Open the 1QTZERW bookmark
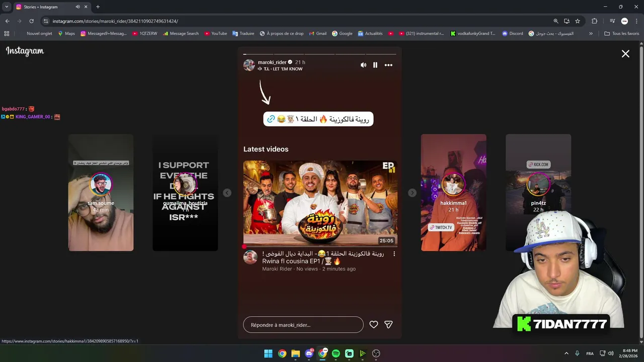The width and height of the screenshot is (644, 362). click(145, 34)
